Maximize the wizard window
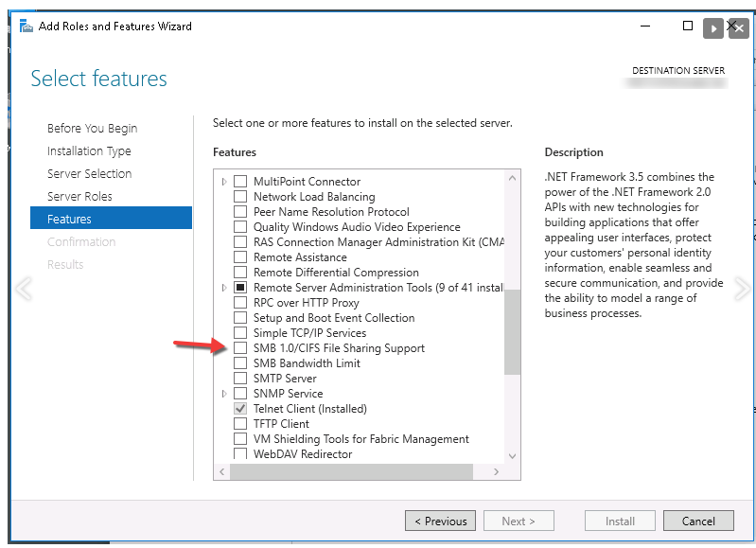 [x=688, y=27]
